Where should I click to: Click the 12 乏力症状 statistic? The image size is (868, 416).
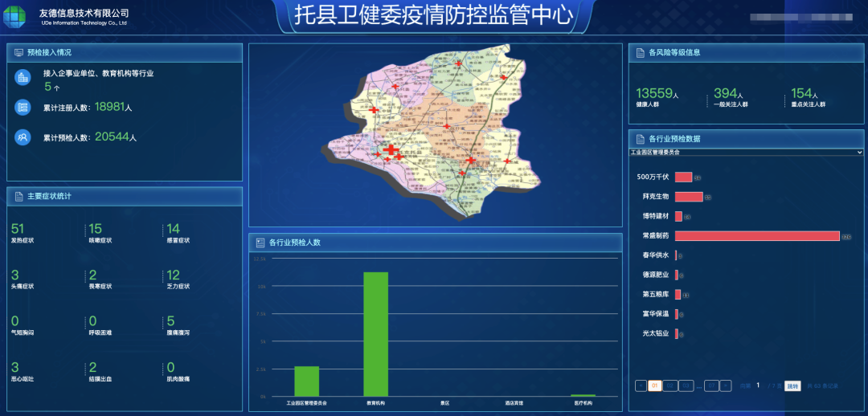178,280
